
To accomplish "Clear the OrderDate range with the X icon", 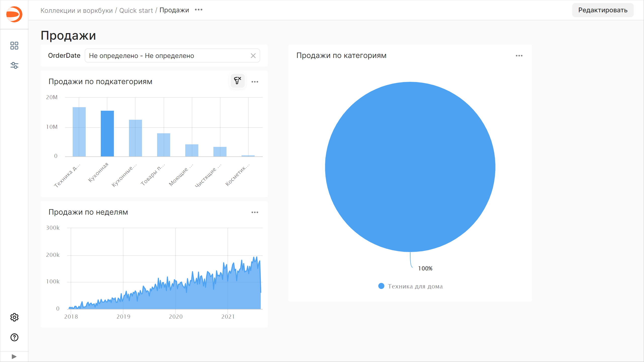I will point(253,56).
